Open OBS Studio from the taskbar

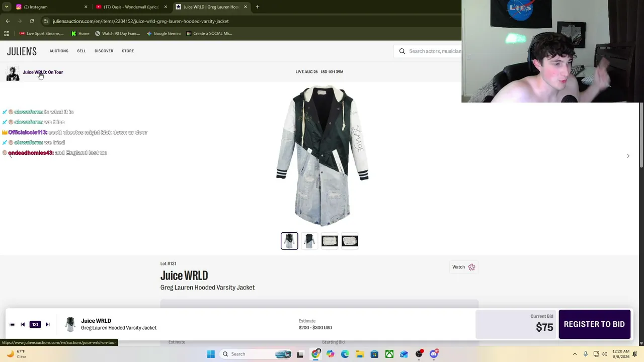pyautogui.click(x=419, y=354)
